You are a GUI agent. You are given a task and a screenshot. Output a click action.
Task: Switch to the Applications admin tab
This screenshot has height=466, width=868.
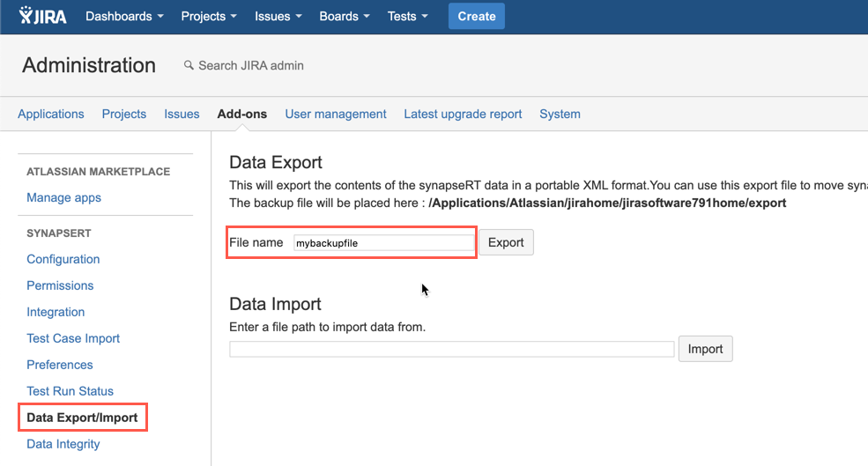[51, 114]
